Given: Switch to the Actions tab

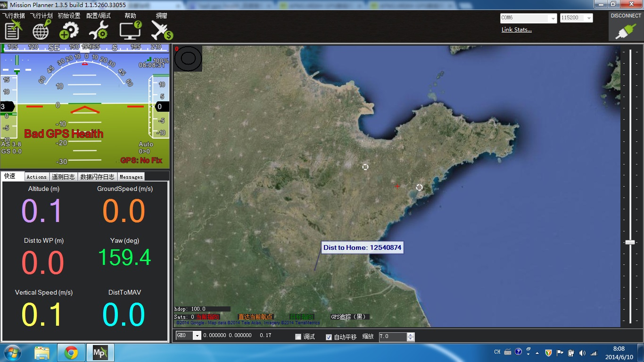Looking at the screenshot, I should [x=36, y=177].
